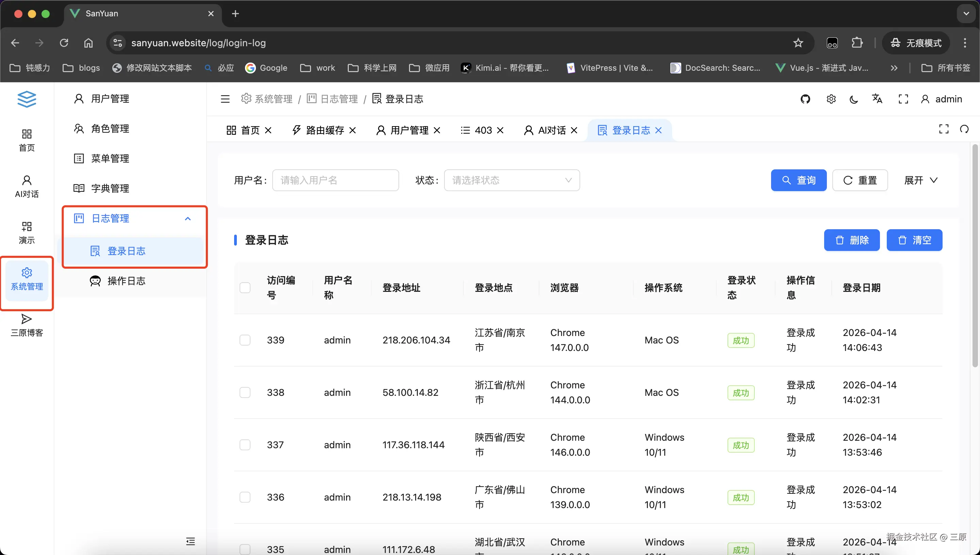Switch to dark mode moon icon

click(854, 99)
